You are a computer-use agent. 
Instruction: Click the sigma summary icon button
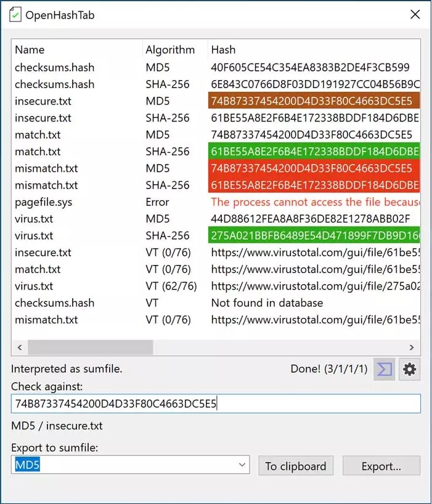point(385,369)
